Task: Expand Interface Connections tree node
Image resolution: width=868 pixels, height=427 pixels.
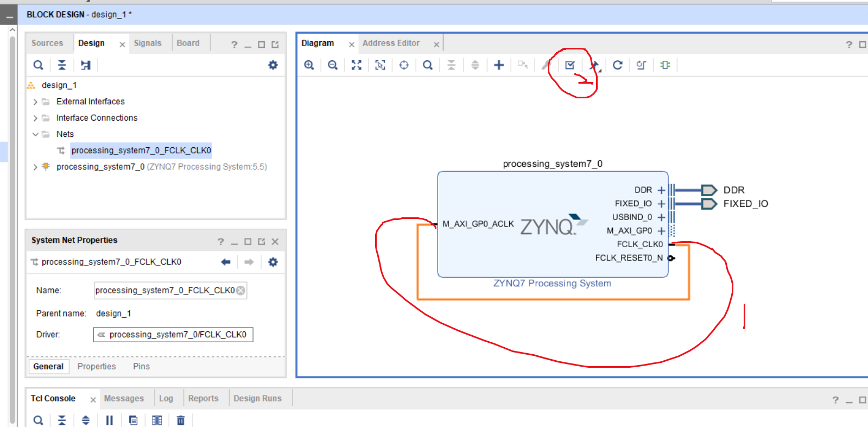Action: tap(35, 118)
